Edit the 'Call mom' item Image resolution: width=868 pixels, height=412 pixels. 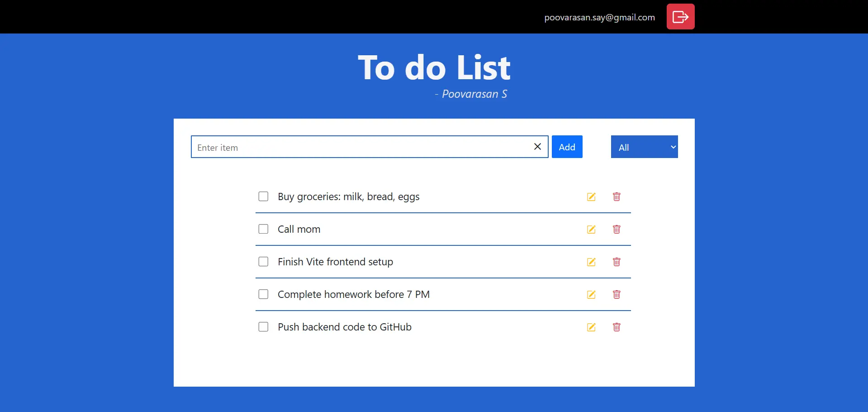pos(591,230)
